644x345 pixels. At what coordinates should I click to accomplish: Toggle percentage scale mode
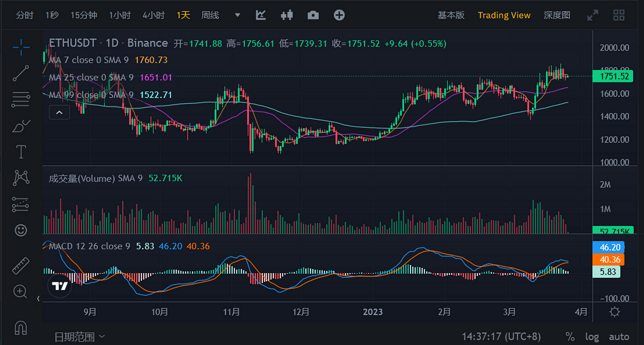point(570,336)
